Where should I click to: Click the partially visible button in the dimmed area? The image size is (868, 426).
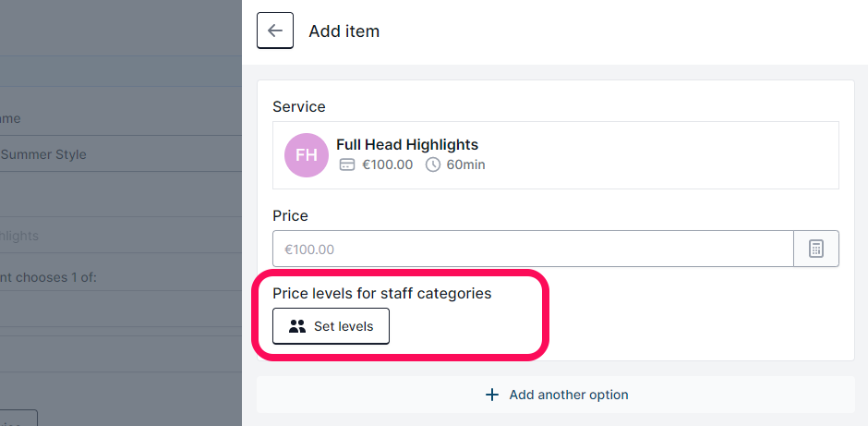tap(18, 419)
